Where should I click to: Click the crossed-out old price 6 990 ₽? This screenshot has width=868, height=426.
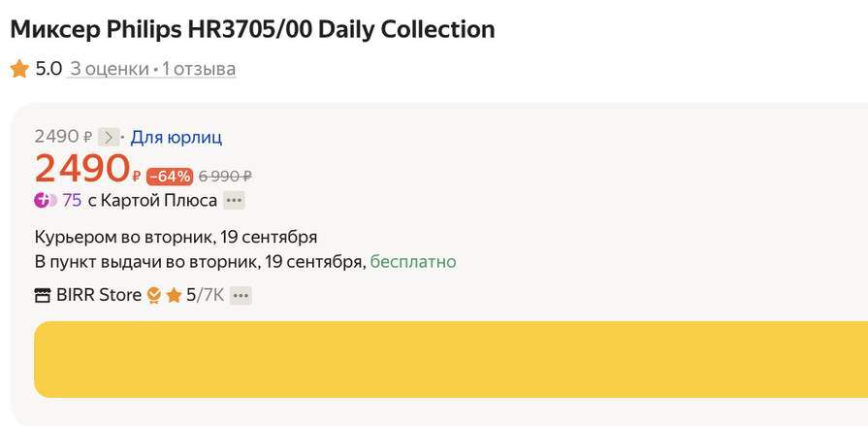[x=225, y=177]
